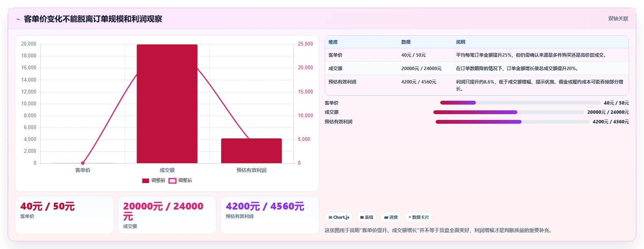The width and height of the screenshot is (644, 249).
Task: Click the 调整前 red legend swatch
Action: point(145,181)
